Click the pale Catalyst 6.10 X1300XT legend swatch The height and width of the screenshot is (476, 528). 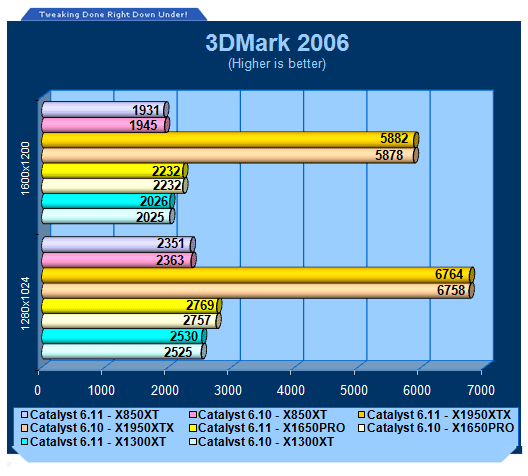point(193,441)
